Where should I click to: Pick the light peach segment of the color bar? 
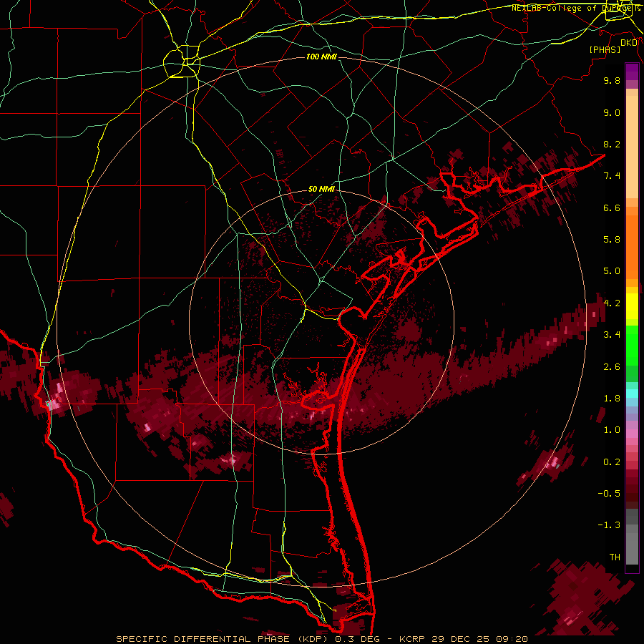[632, 148]
